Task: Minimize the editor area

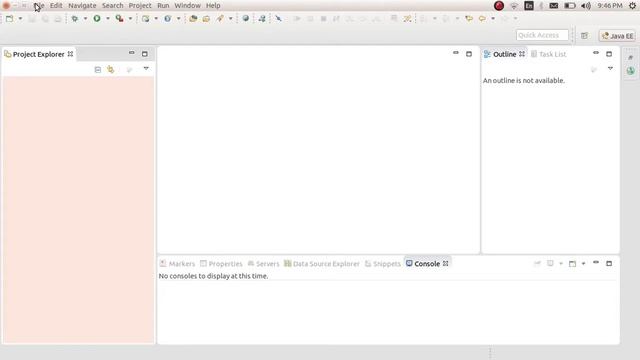Action: [x=456, y=53]
